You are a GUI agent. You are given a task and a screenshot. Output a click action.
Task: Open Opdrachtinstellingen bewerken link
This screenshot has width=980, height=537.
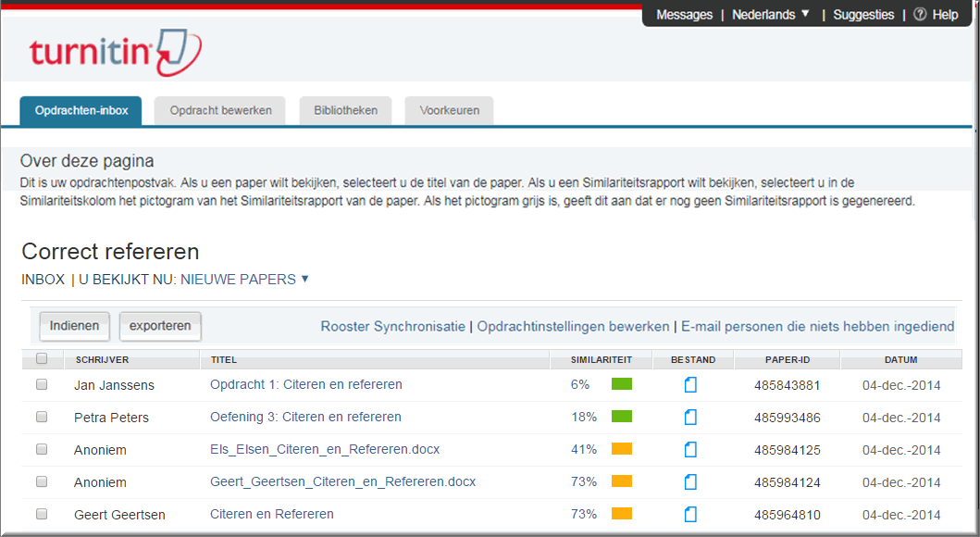point(573,326)
